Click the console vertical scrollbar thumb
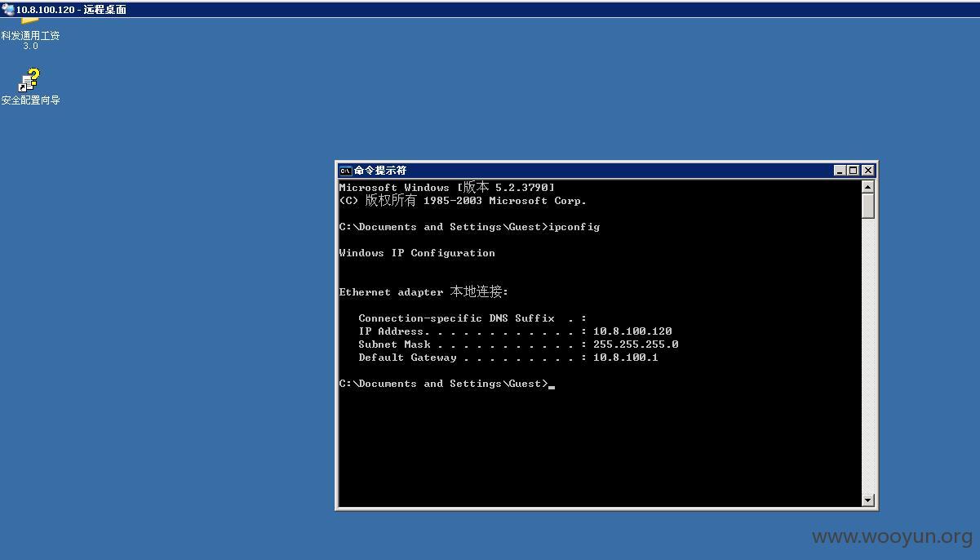This screenshot has width=980, height=560. (x=867, y=206)
